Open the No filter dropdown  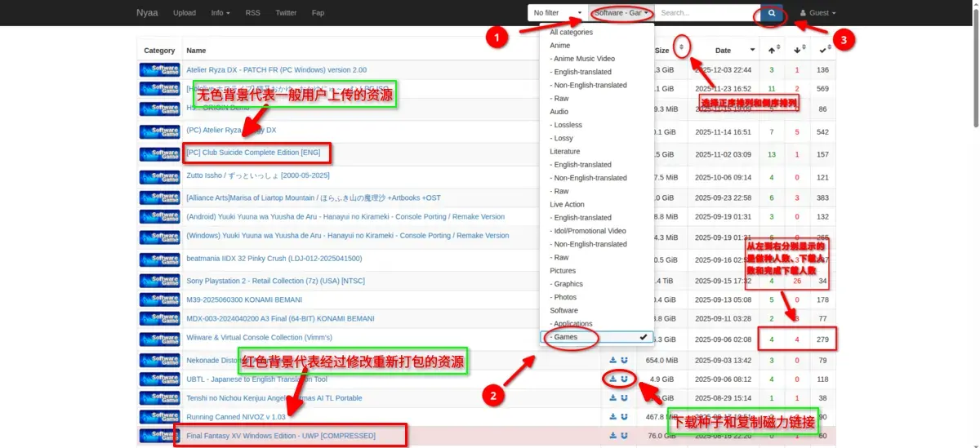click(559, 13)
